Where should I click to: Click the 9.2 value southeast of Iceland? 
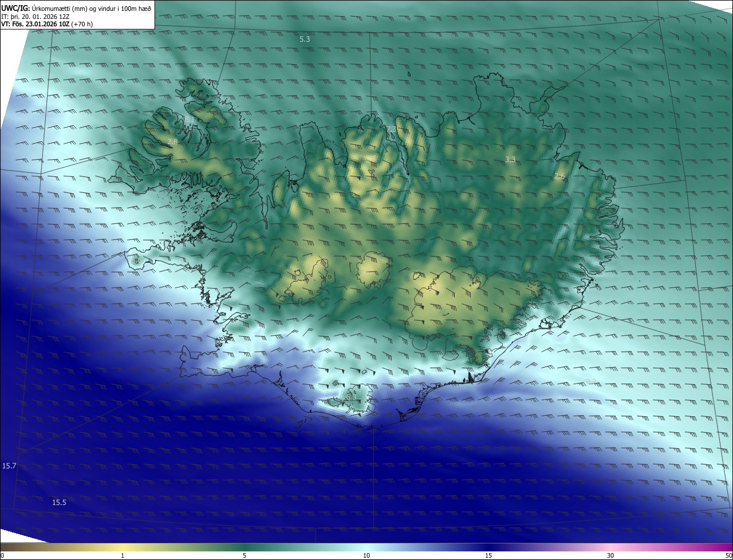click(592, 382)
